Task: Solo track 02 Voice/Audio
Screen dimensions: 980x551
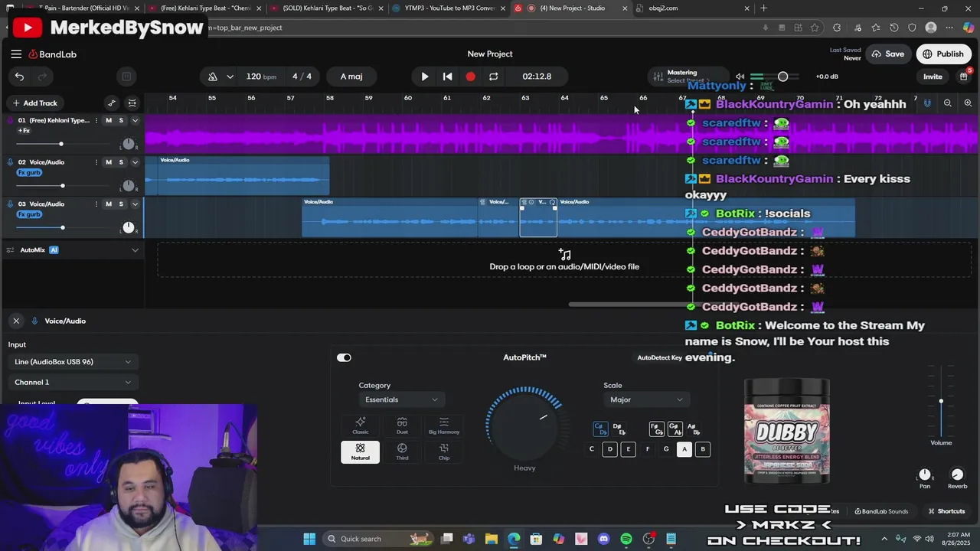Action: [x=121, y=162]
